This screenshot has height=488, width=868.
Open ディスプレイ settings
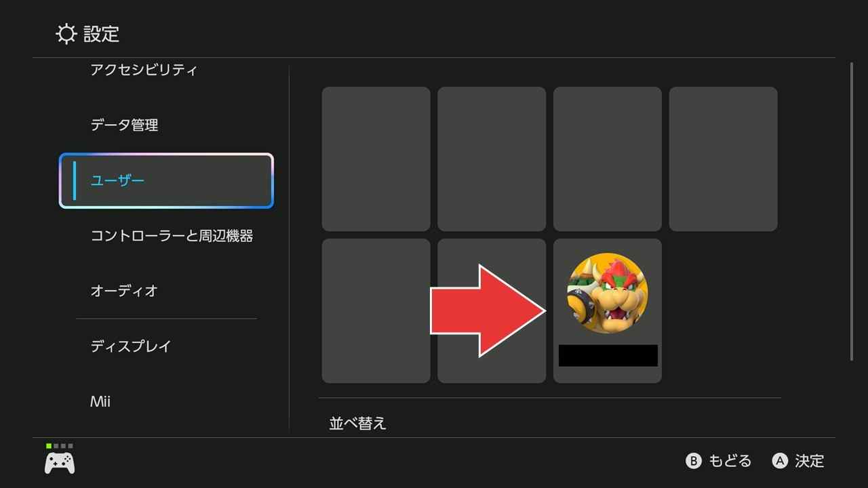[131, 346]
